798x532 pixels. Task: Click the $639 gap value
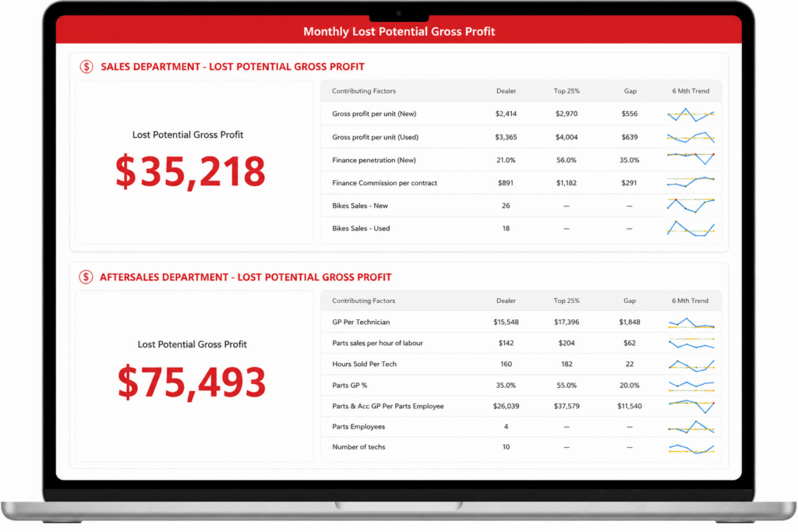[x=630, y=137]
